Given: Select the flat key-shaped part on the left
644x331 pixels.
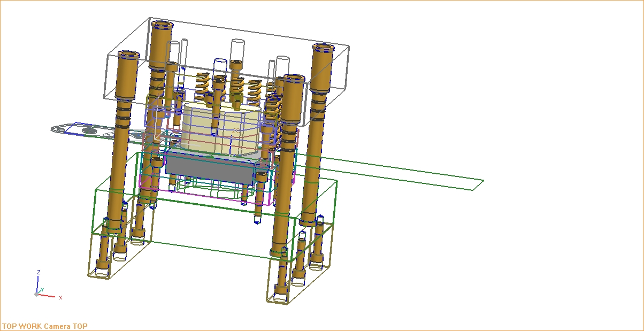Looking at the screenshot, I should pyautogui.click(x=102, y=130).
